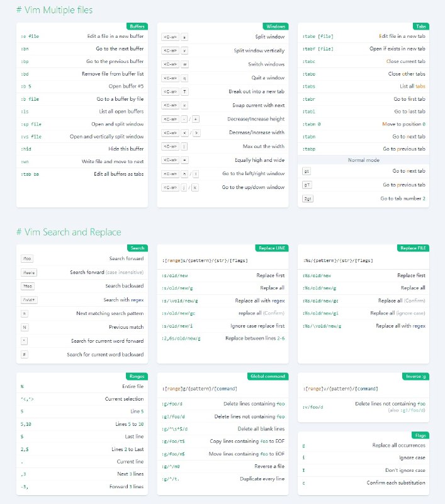Image resolution: width=445 pixels, height=504 pixels.
Task: Click the ':g/foo/d' delete lines command
Action: tap(173, 403)
